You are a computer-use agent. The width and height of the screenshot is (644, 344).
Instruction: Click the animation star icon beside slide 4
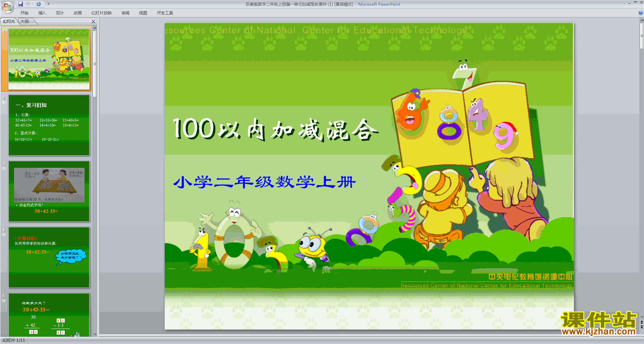pos(4,234)
